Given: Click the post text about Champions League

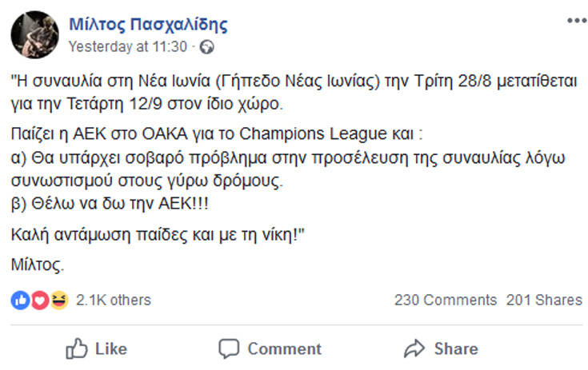Looking at the screenshot, I should 217,133.
